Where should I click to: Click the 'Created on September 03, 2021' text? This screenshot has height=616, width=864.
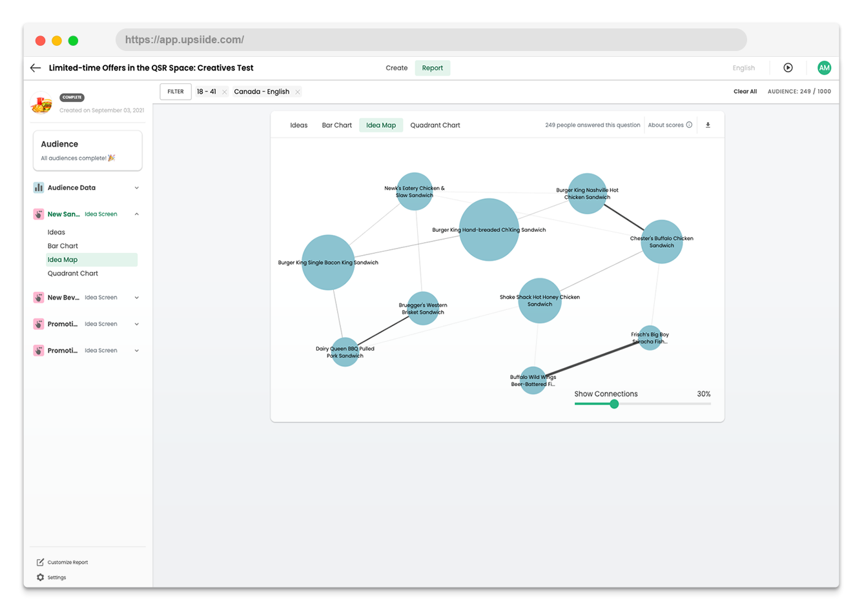pyautogui.click(x=102, y=110)
